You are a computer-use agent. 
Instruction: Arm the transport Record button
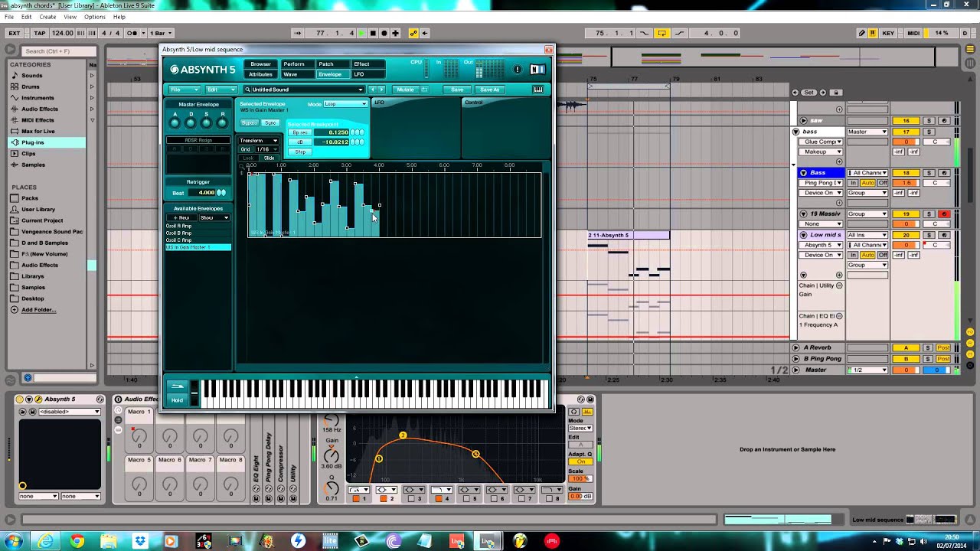(x=384, y=33)
